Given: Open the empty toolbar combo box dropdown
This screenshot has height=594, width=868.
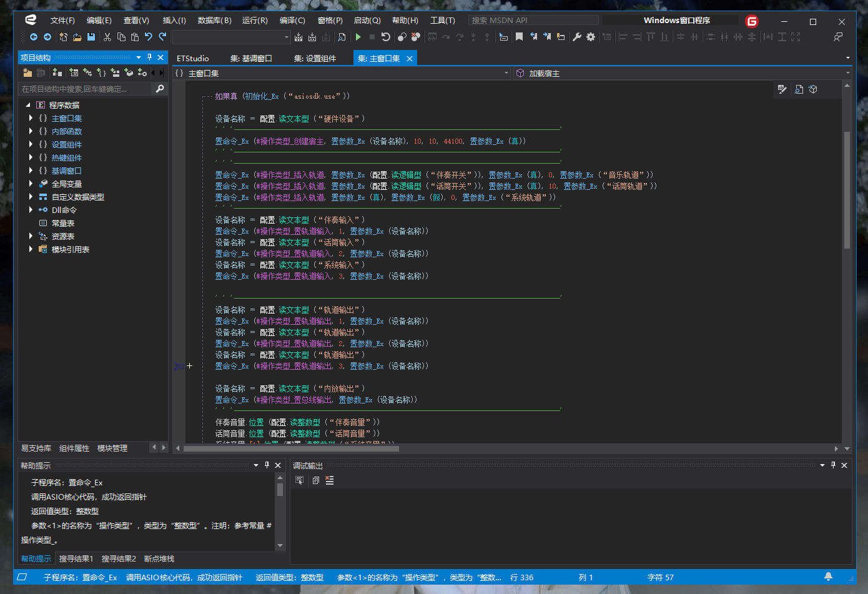Looking at the screenshot, I should pyautogui.click(x=287, y=37).
